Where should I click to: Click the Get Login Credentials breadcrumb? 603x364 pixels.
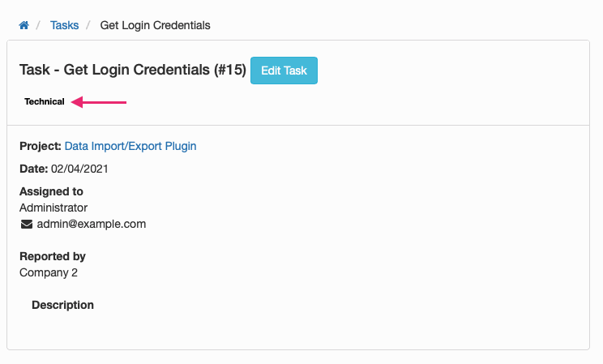click(x=155, y=25)
